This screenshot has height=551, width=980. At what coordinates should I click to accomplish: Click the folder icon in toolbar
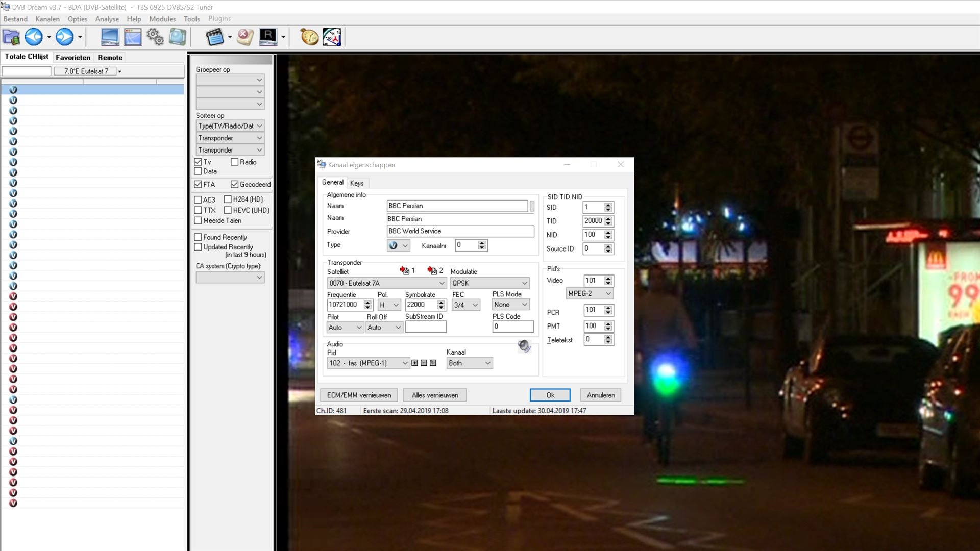(x=11, y=37)
